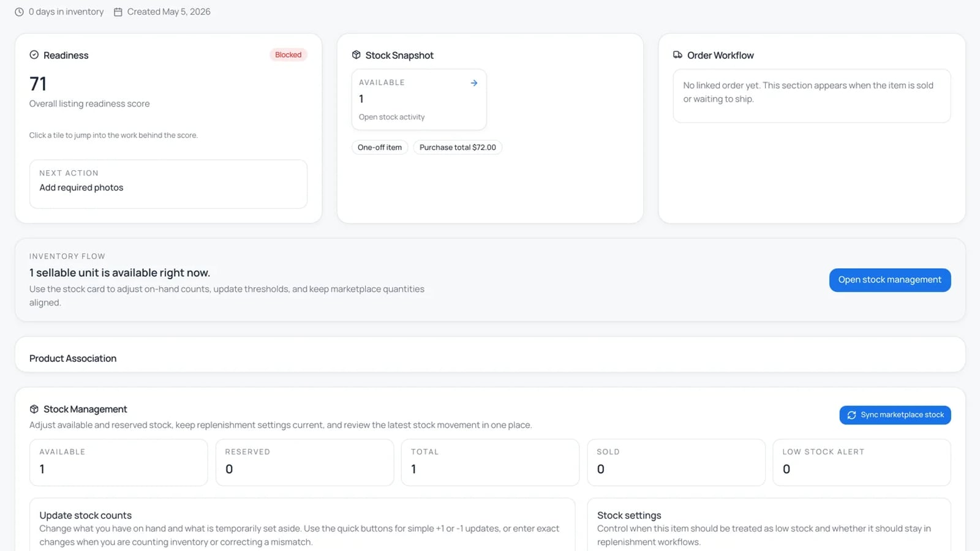Image resolution: width=980 pixels, height=551 pixels.
Task: Click the Reserved stock count tile
Action: 304,462
